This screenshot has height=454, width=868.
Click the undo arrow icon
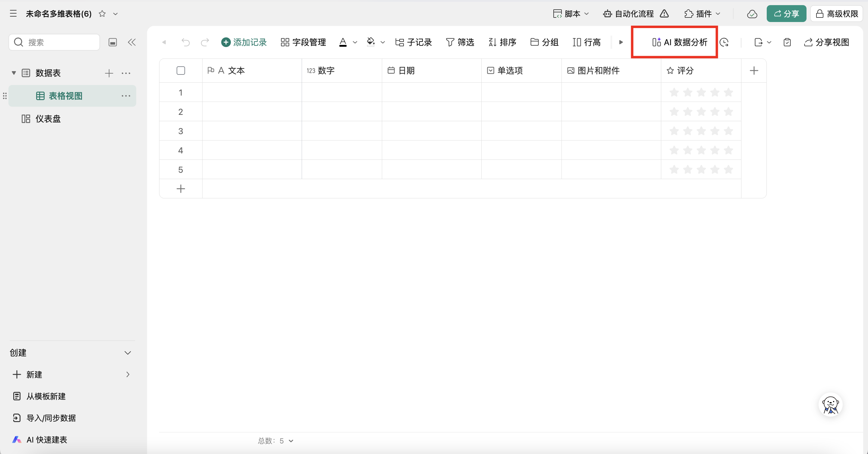click(186, 42)
